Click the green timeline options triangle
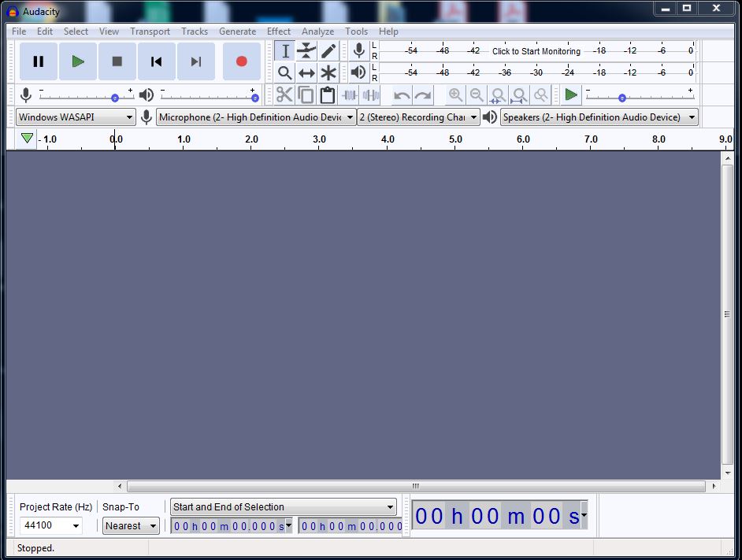Viewport: 742px width, 560px height. pos(27,138)
